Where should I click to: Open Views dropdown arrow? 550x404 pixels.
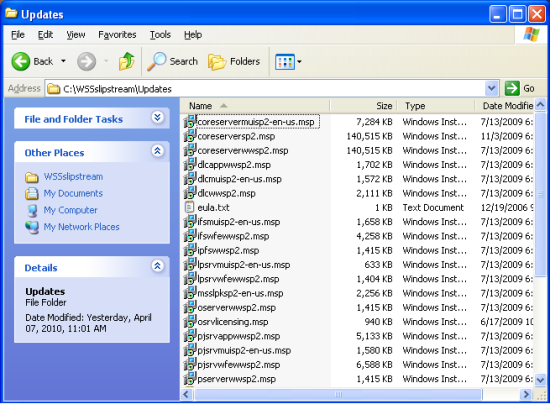[x=299, y=62]
